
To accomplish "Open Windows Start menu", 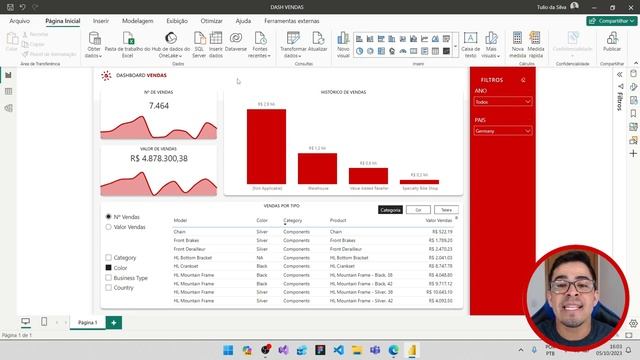I will [x=228, y=350].
